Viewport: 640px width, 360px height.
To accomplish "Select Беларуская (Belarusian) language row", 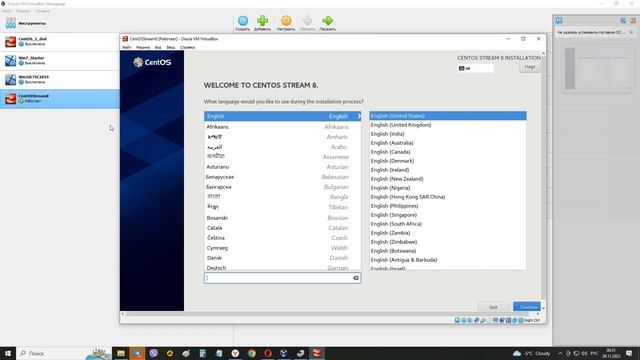I will tap(282, 177).
